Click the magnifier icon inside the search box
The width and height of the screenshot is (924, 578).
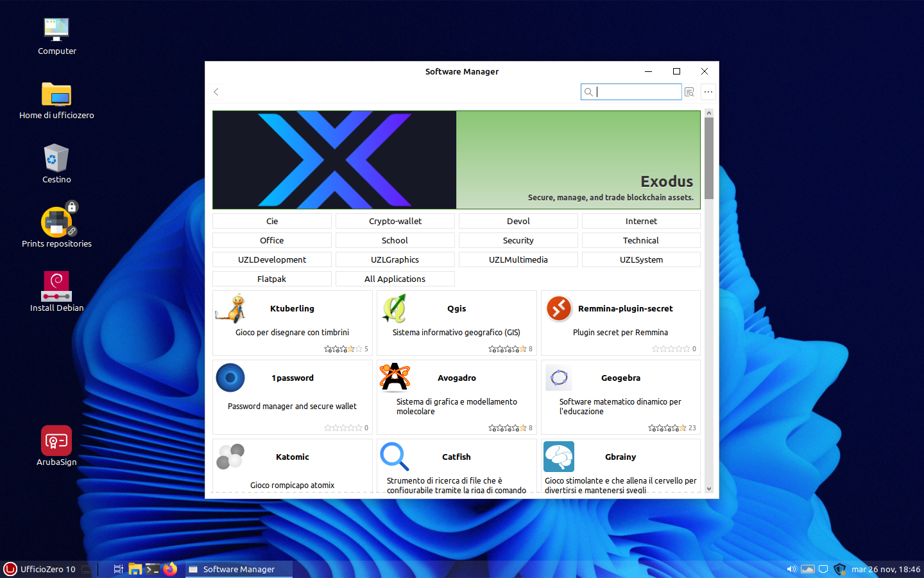pyautogui.click(x=588, y=92)
